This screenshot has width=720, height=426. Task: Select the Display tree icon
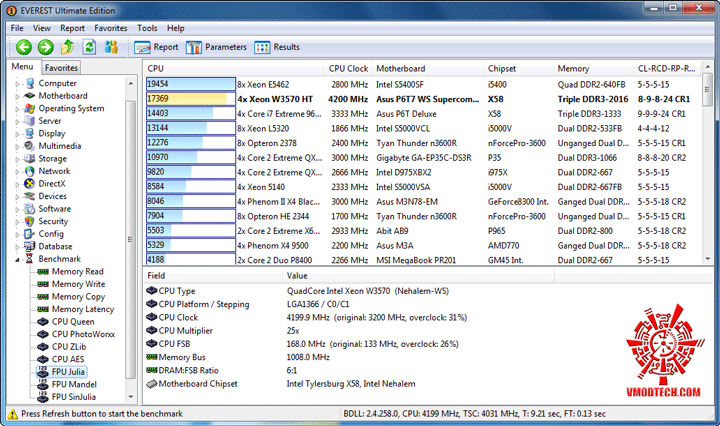(30, 133)
